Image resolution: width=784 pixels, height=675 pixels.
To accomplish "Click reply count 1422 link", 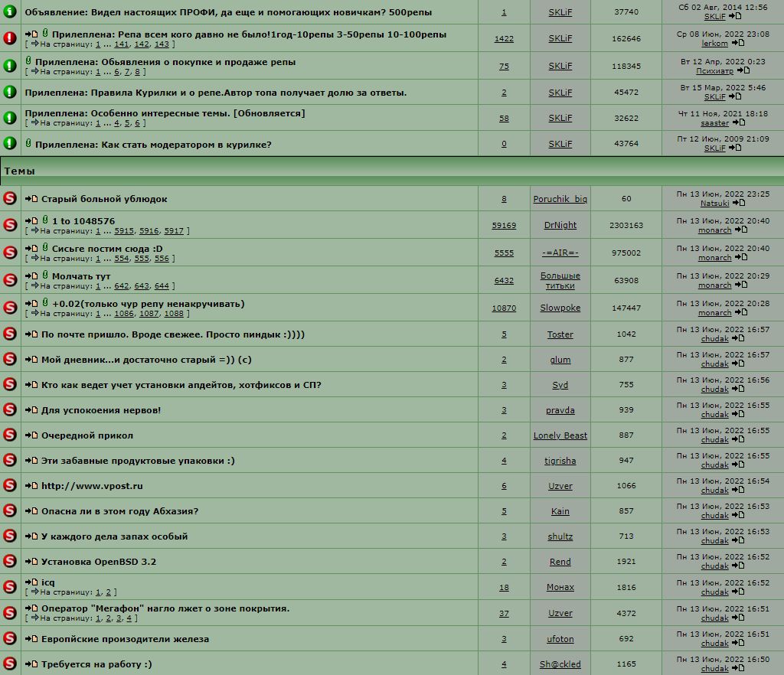I will tap(504, 38).
